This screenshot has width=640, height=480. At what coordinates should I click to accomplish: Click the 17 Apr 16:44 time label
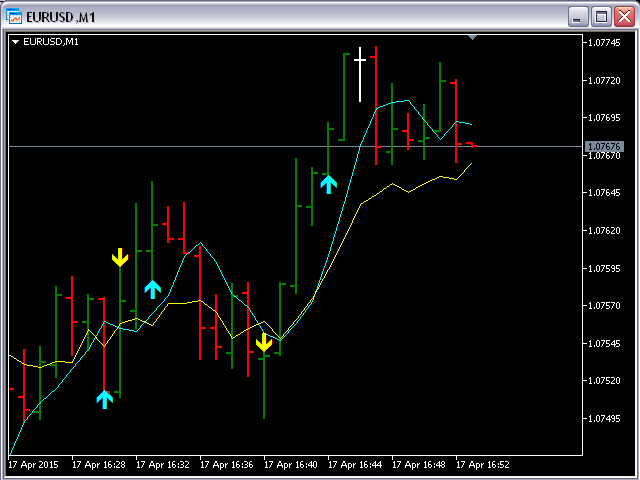(x=355, y=465)
